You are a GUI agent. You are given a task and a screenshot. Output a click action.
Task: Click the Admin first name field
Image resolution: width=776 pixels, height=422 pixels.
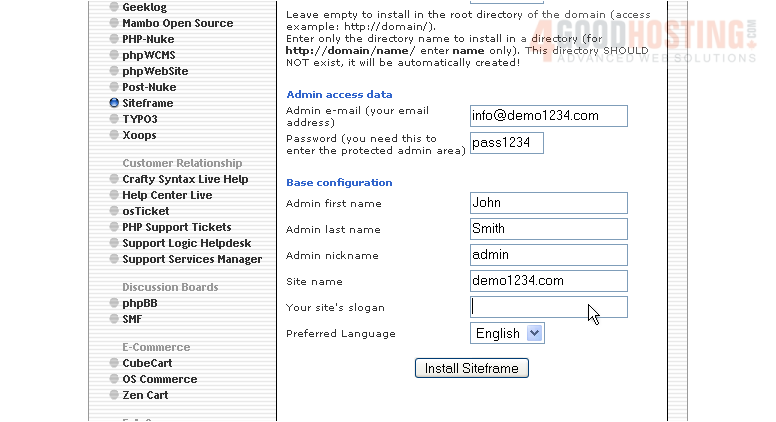[548, 203]
